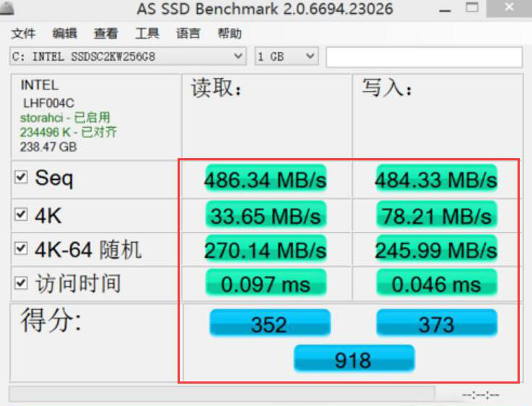Viewport: 532px width, 406px height.
Task: Click the application icon in the title bar
Action: tap(6, 8)
